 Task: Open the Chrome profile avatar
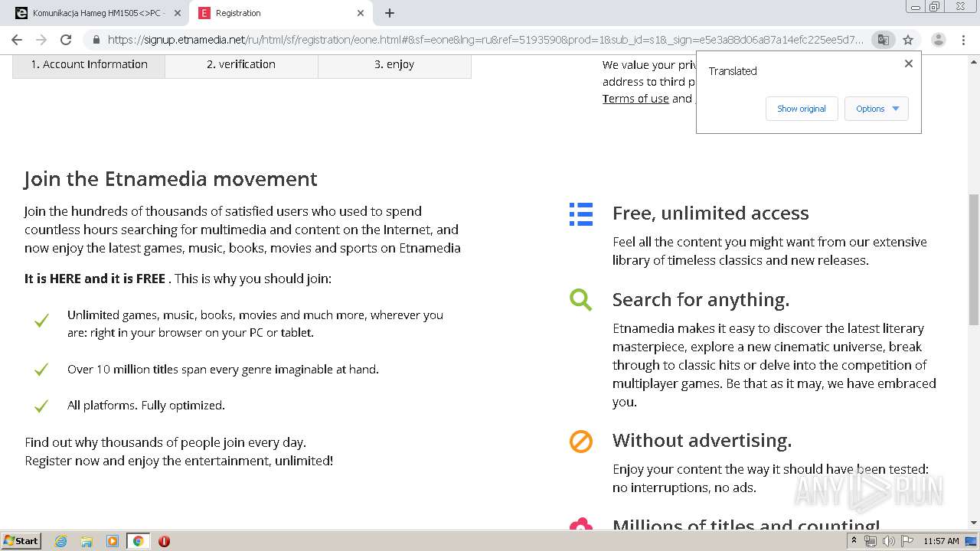pyautogui.click(x=939, y=40)
